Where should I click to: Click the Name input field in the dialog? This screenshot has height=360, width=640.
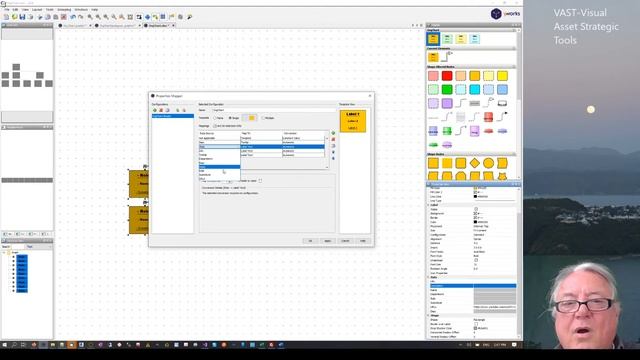(273, 110)
